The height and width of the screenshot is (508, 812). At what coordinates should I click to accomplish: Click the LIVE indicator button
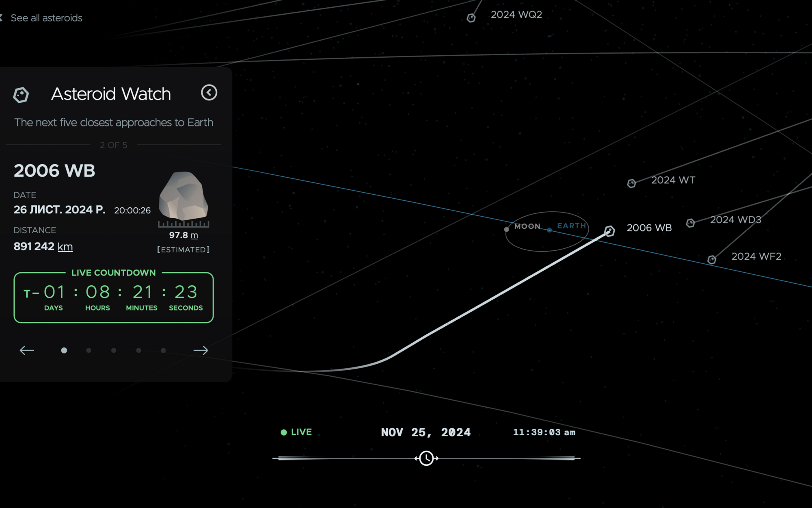click(296, 432)
